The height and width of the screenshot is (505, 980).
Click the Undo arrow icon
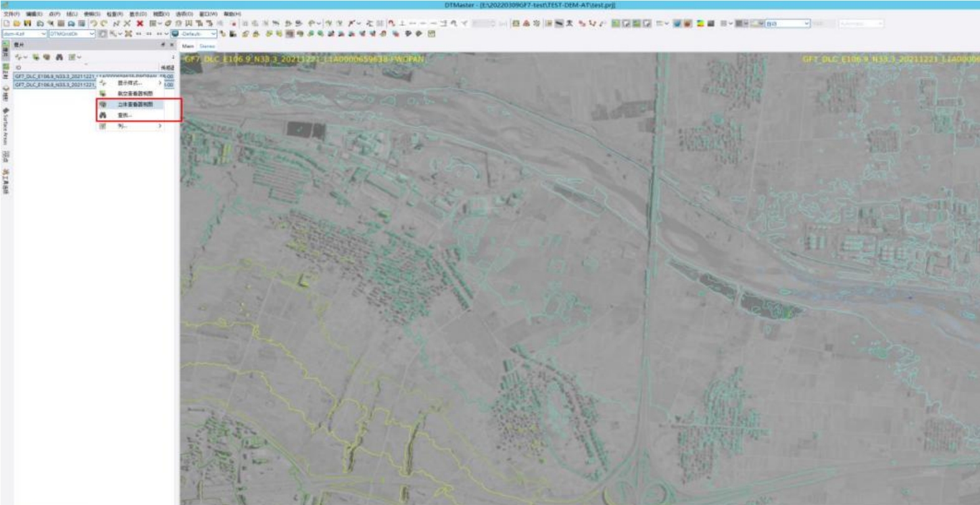pos(93,24)
